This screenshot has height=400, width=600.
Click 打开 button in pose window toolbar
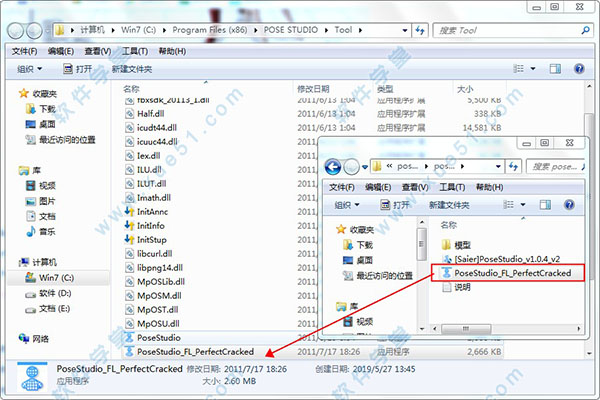click(x=395, y=205)
